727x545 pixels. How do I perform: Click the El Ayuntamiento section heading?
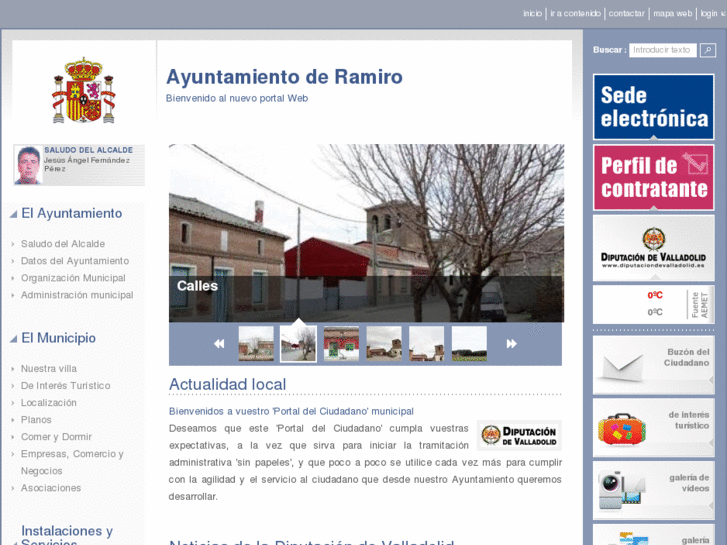pos(72,213)
